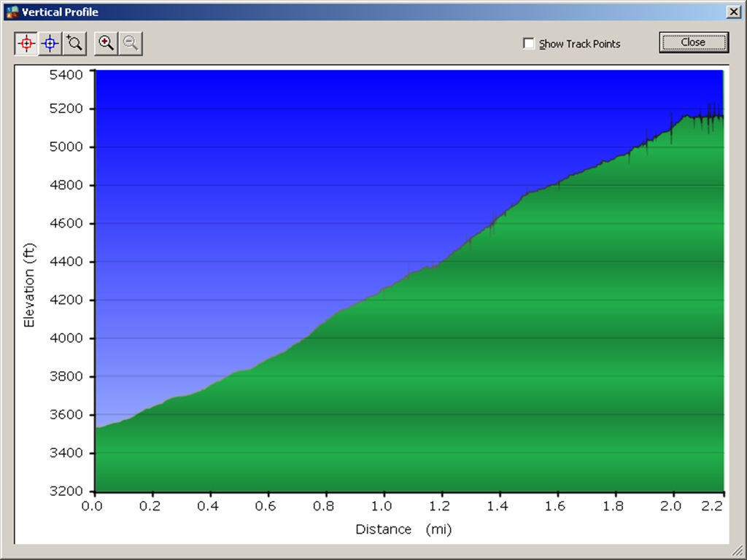
Task: Select the red crosshair marker tool
Action: pyautogui.click(x=27, y=44)
